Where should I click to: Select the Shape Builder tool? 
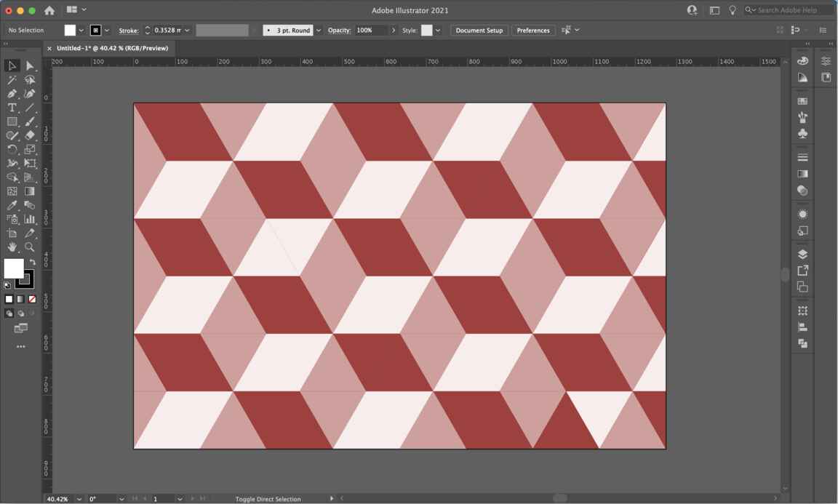[12, 177]
